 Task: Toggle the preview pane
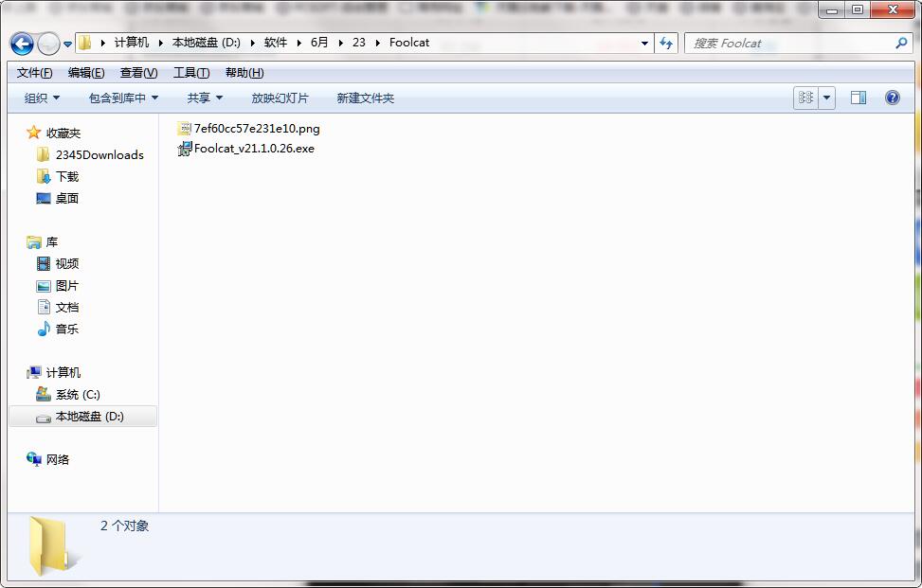coord(859,97)
